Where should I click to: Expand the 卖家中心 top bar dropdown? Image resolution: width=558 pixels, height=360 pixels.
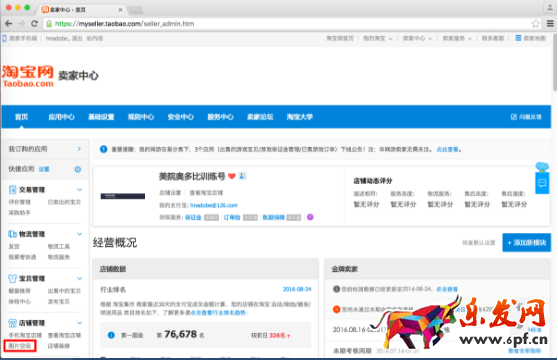click(x=417, y=38)
